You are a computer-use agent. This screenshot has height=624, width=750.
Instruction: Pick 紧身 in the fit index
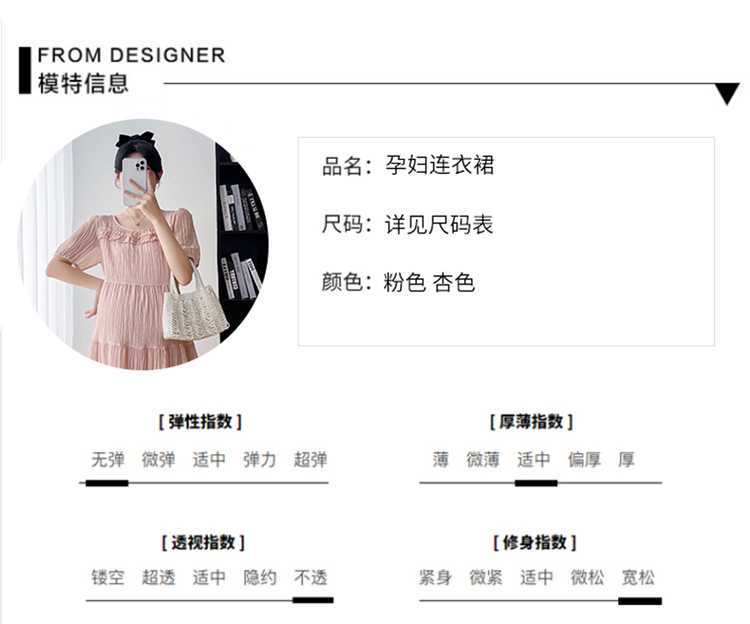pyautogui.click(x=435, y=577)
